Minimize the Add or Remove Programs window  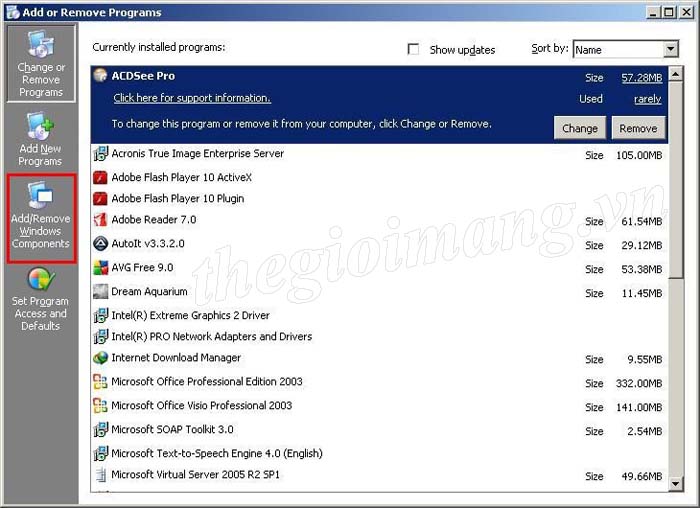[653, 12]
